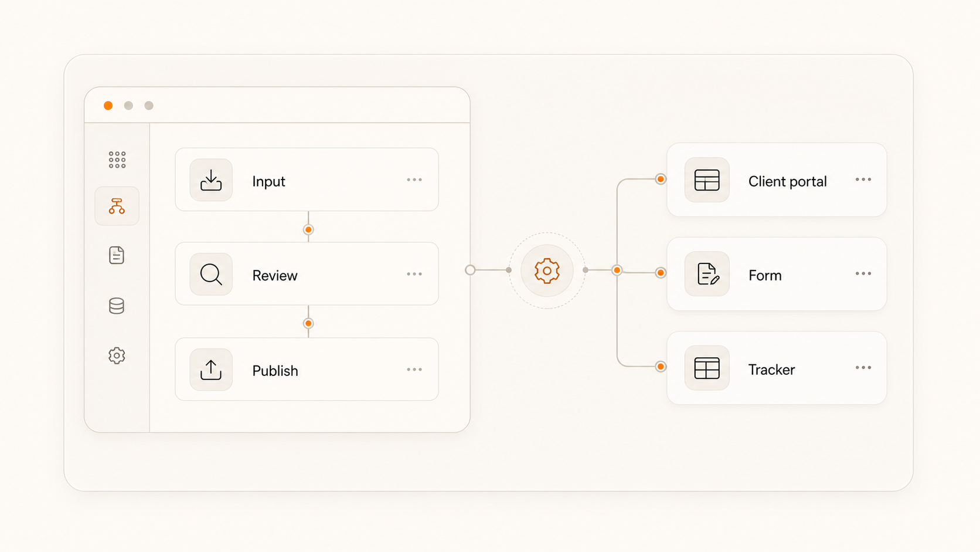Open the Review card's three-dot menu
Screen dimensions: 980x552
click(x=414, y=274)
